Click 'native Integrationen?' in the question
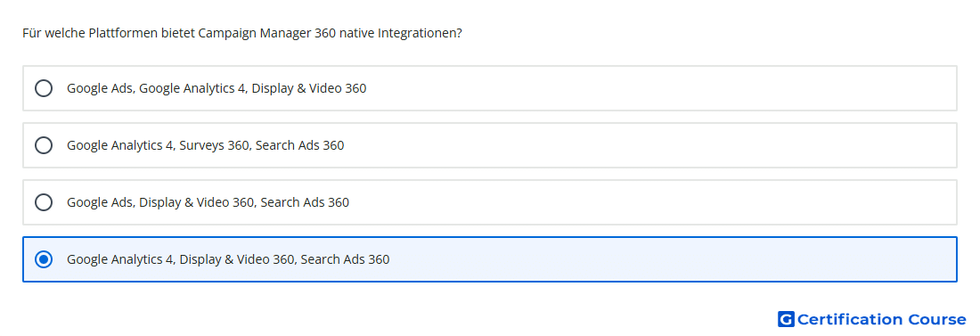 (401, 33)
